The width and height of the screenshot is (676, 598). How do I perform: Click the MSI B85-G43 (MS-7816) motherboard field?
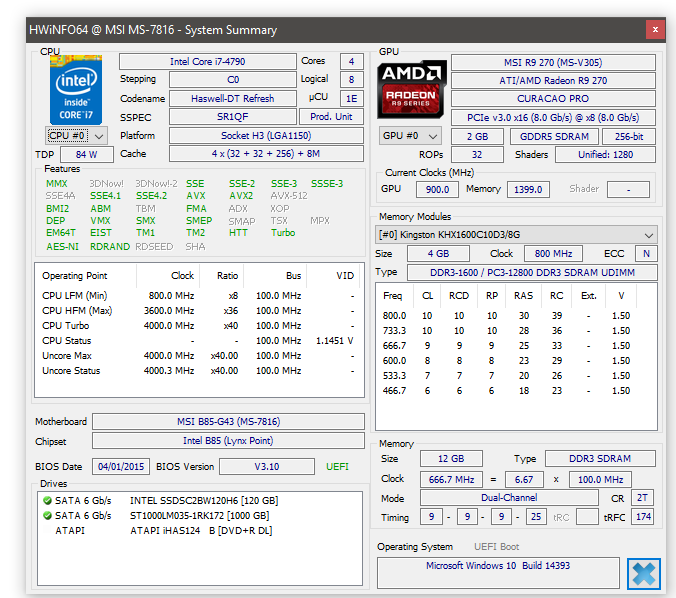click(x=228, y=422)
